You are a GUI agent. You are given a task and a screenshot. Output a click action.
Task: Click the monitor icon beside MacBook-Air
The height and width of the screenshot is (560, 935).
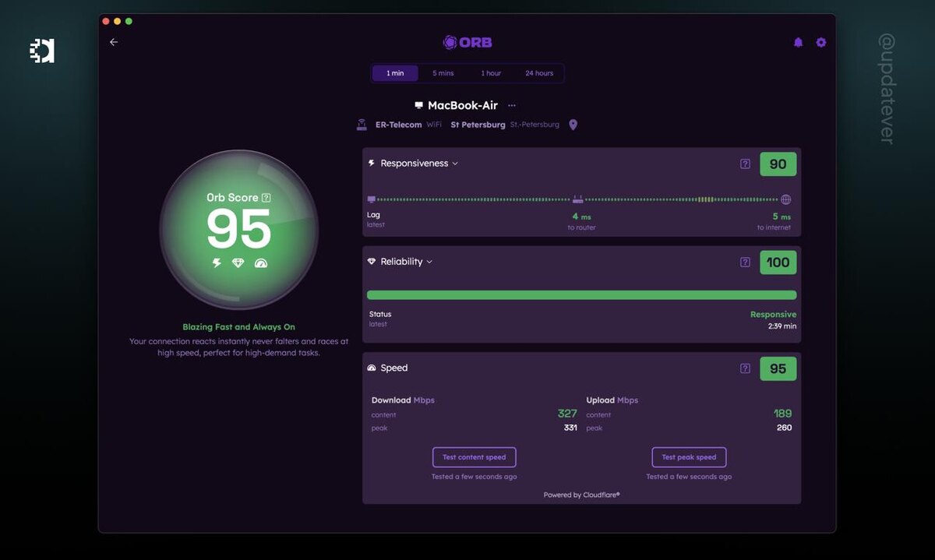419,105
